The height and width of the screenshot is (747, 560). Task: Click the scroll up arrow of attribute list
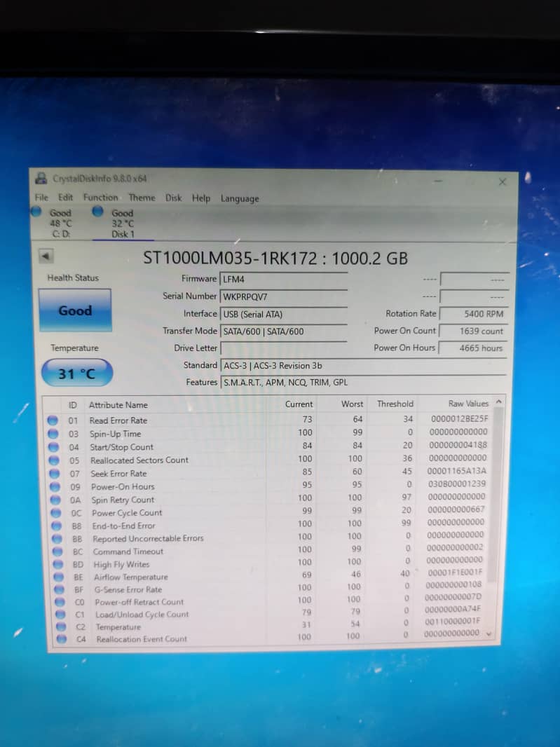pos(498,402)
